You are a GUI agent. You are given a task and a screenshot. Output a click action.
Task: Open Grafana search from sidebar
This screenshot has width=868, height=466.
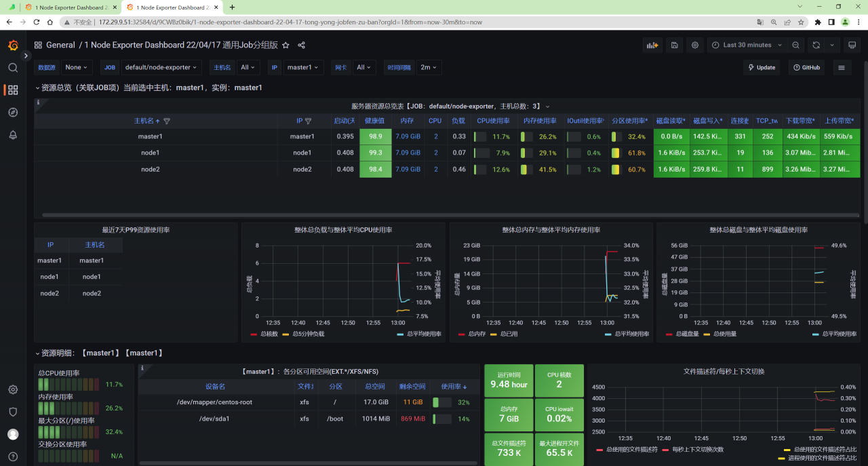point(13,68)
